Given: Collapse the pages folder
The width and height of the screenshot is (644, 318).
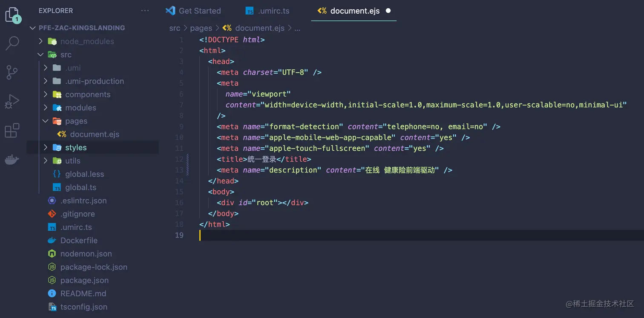Looking at the screenshot, I should [46, 121].
